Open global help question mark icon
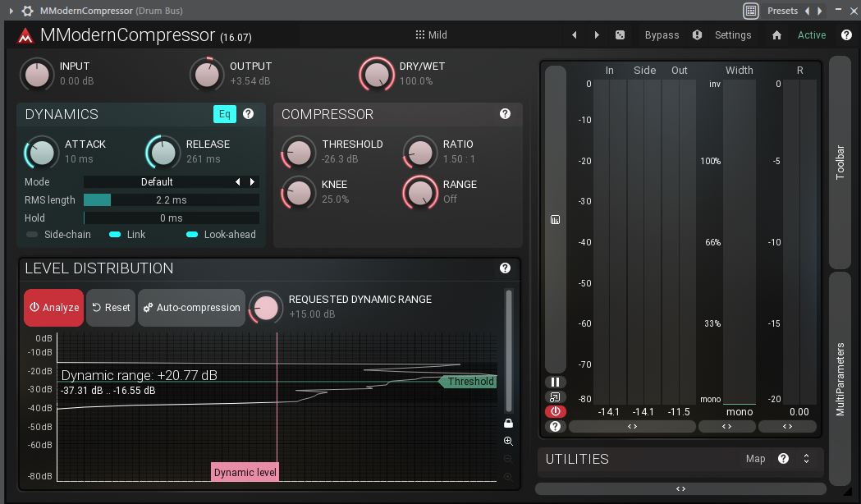This screenshot has height=504, width=861. pos(846,34)
